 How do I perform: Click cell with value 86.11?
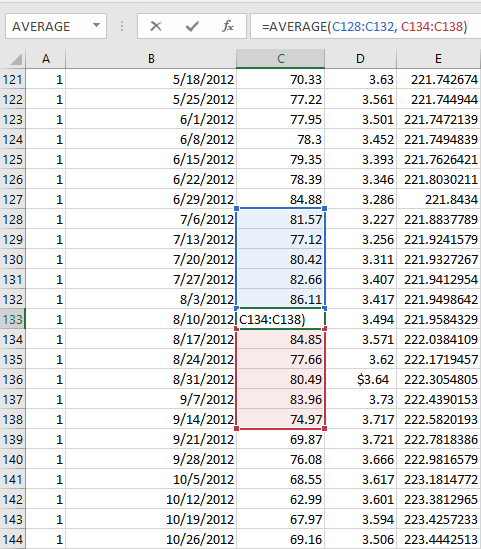tap(281, 299)
